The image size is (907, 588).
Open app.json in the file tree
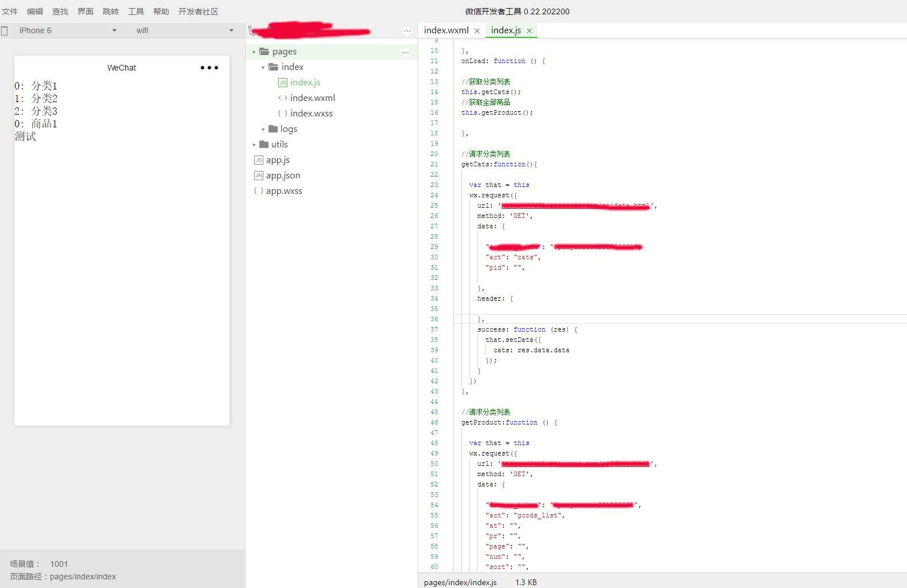coord(283,176)
